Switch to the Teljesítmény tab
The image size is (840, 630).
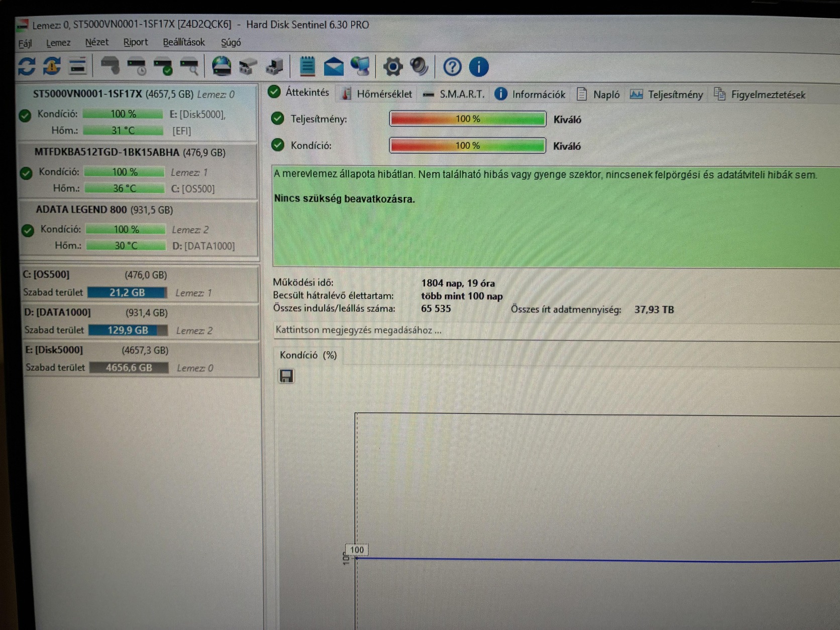667,94
